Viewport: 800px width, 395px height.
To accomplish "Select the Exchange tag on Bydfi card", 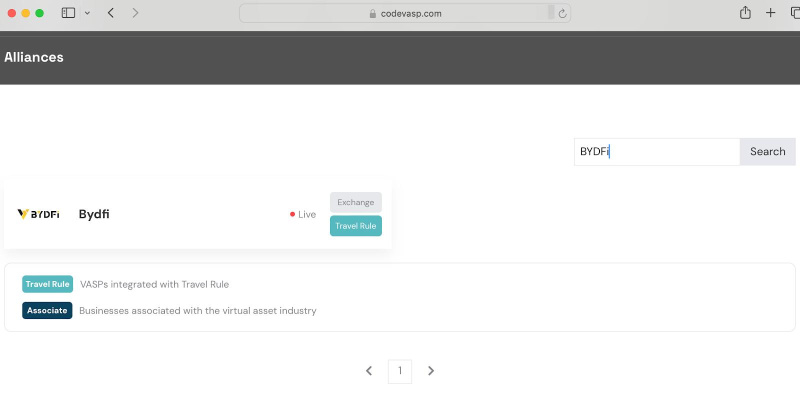I will [x=356, y=202].
